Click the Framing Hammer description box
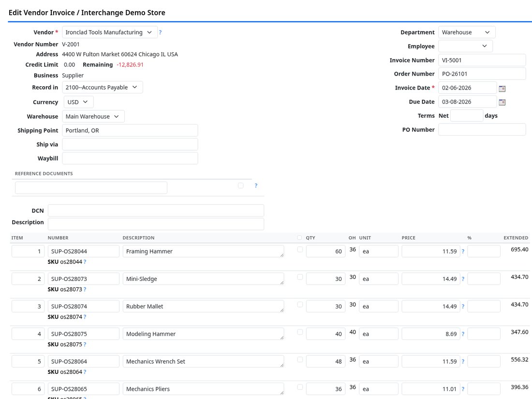The width and height of the screenshot is (532, 399). pos(203,251)
